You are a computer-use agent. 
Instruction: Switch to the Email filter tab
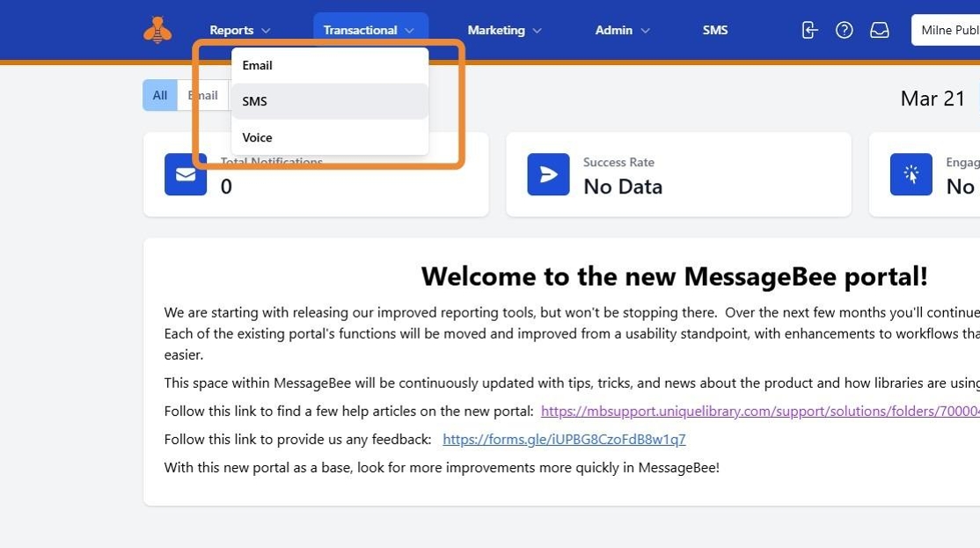tap(203, 95)
